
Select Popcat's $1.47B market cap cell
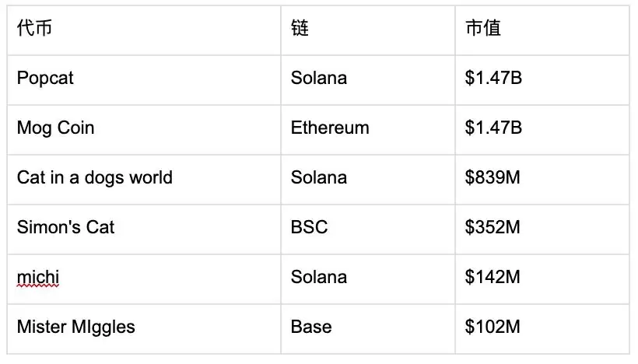[x=493, y=79]
